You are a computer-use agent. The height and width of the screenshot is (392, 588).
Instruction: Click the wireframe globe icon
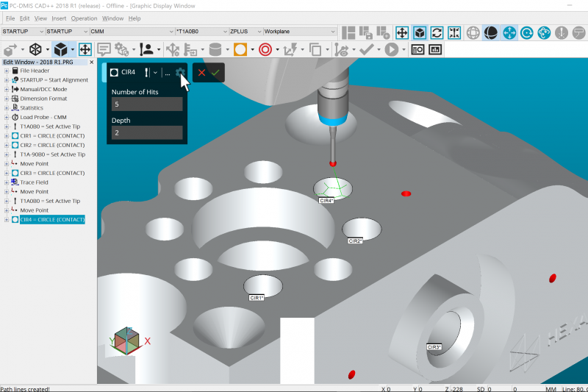(x=473, y=33)
